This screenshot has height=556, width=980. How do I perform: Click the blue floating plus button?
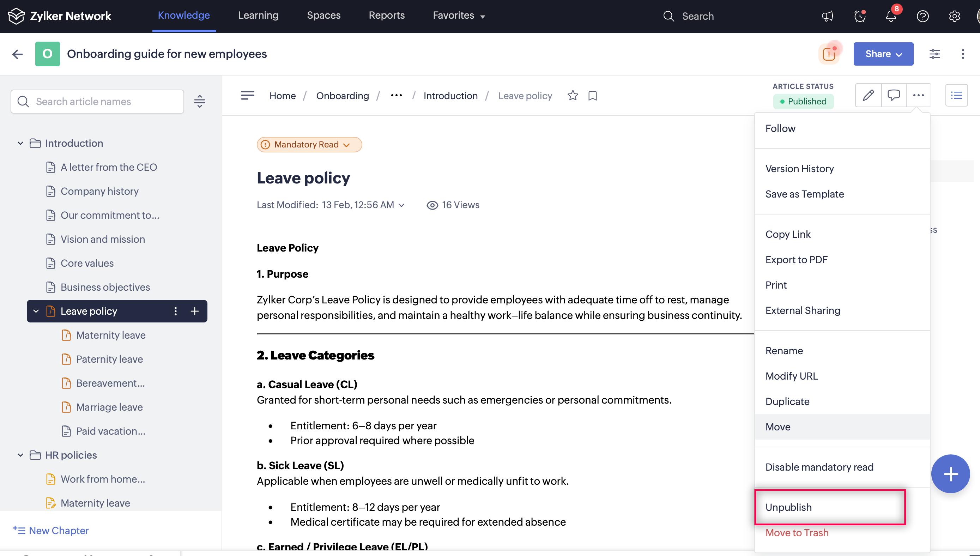point(950,474)
